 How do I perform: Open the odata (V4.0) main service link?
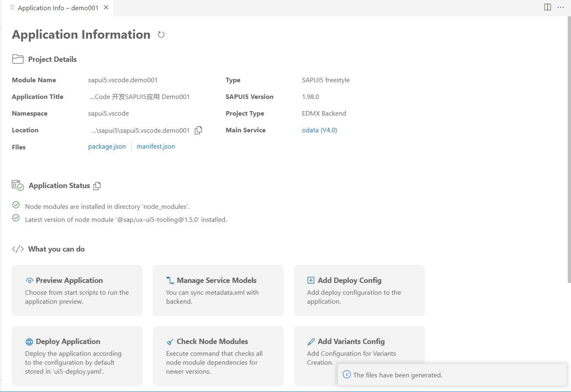click(x=319, y=130)
